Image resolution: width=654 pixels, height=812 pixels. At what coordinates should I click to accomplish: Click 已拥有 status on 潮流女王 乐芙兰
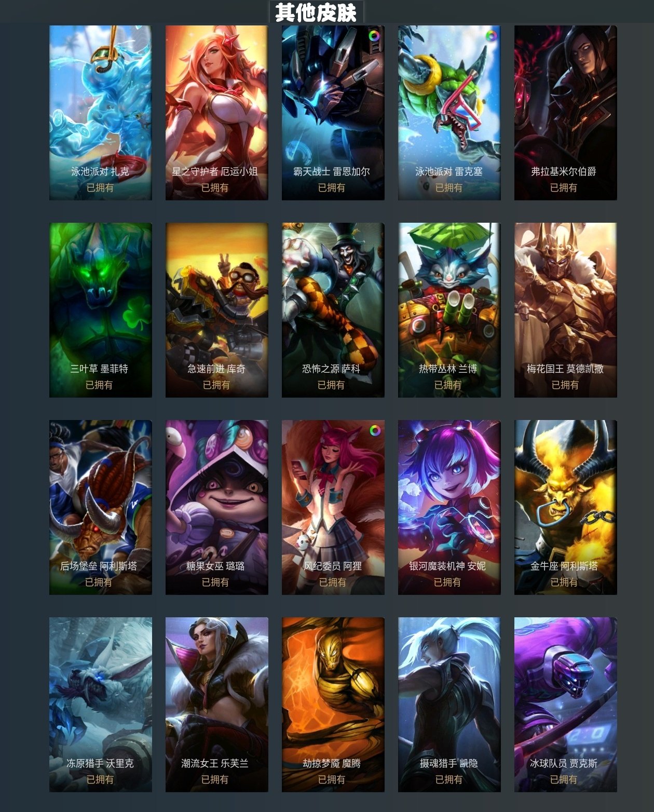click(215, 779)
